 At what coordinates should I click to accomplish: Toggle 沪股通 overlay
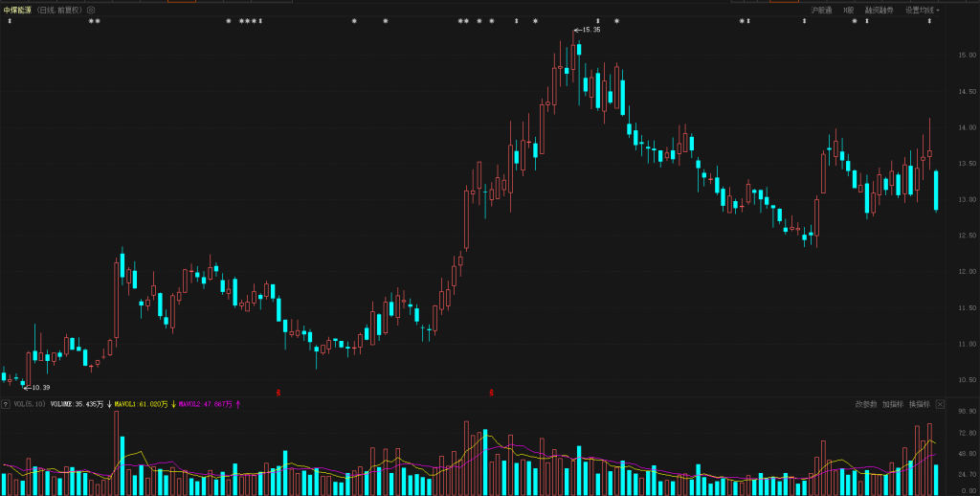[x=821, y=10]
